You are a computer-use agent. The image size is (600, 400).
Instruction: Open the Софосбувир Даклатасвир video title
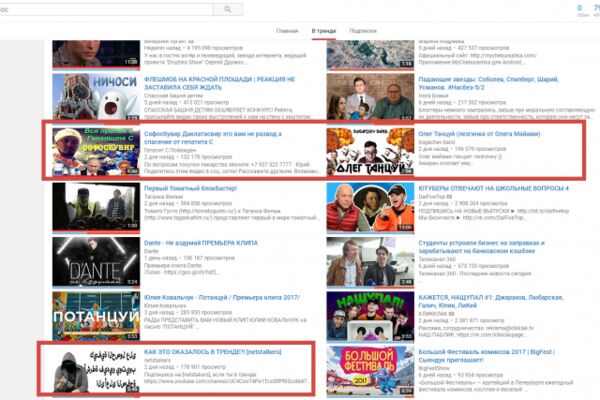click(213, 138)
